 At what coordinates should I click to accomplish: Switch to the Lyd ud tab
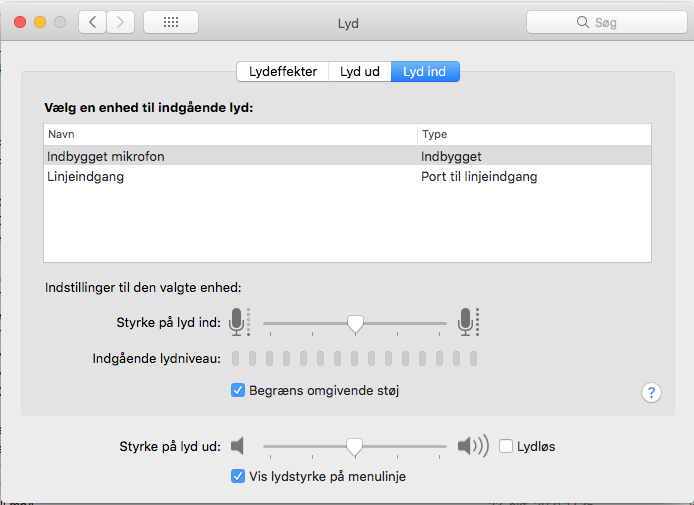pyautogui.click(x=359, y=72)
